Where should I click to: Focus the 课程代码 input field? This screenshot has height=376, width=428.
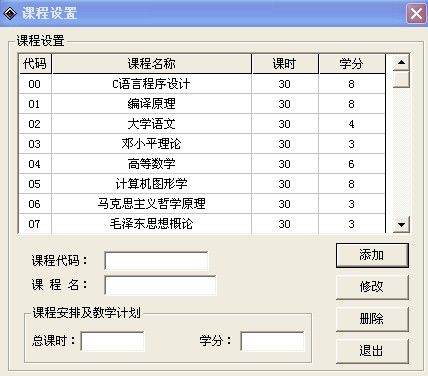pyautogui.click(x=156, y=261)
